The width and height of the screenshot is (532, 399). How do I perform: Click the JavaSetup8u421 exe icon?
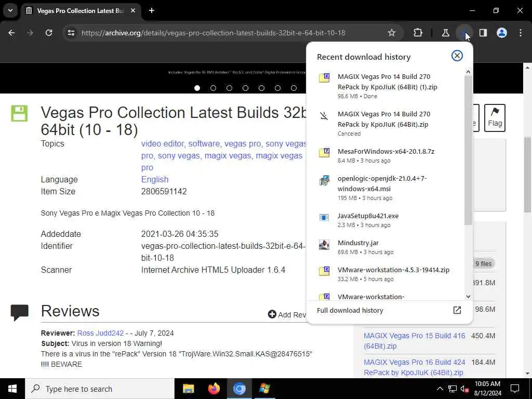(324, 217)
